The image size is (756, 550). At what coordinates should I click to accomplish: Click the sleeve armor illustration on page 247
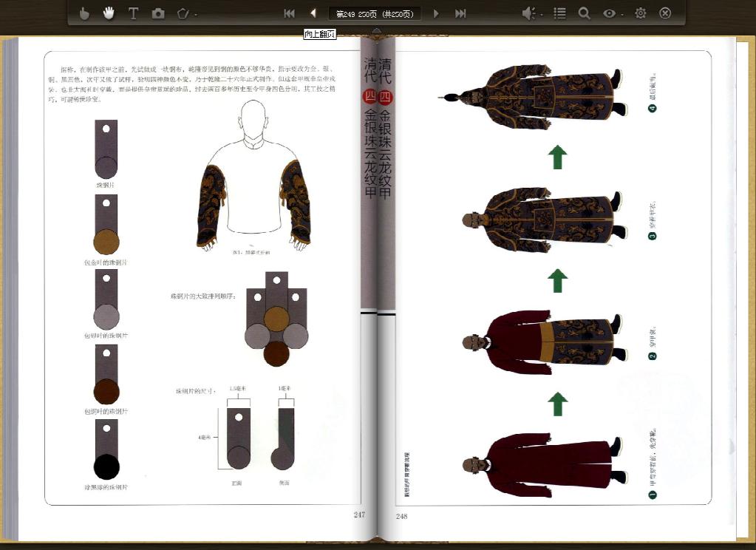(253, 176)
